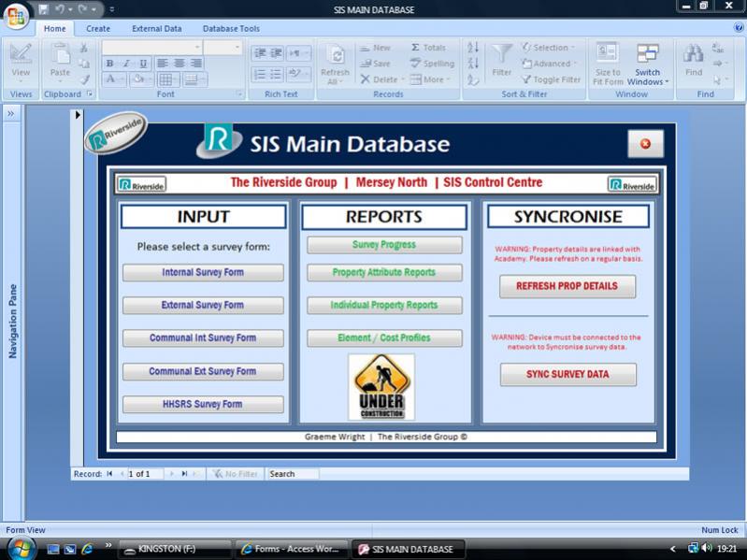Open the External Survey Form
Viewport: 747px width, 560px height.
203,305
